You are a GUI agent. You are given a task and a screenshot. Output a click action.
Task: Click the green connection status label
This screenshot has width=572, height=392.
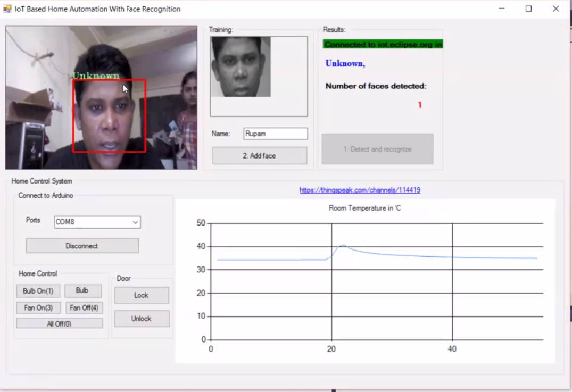tap(383, 45)
